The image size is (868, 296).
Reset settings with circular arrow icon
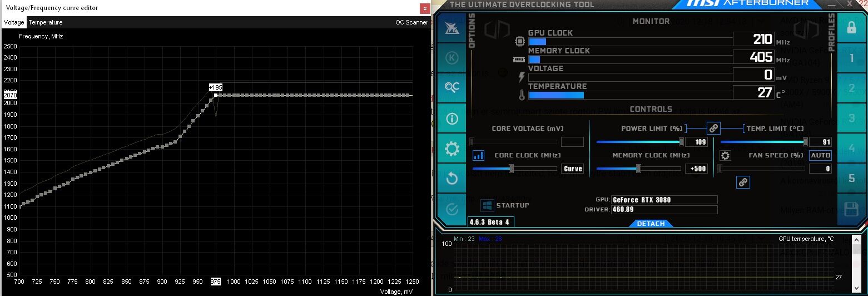[452, 179]
